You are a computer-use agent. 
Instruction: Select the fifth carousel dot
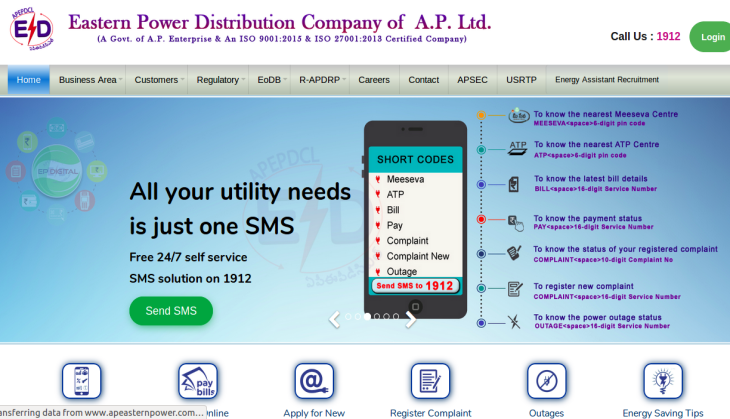386,317
